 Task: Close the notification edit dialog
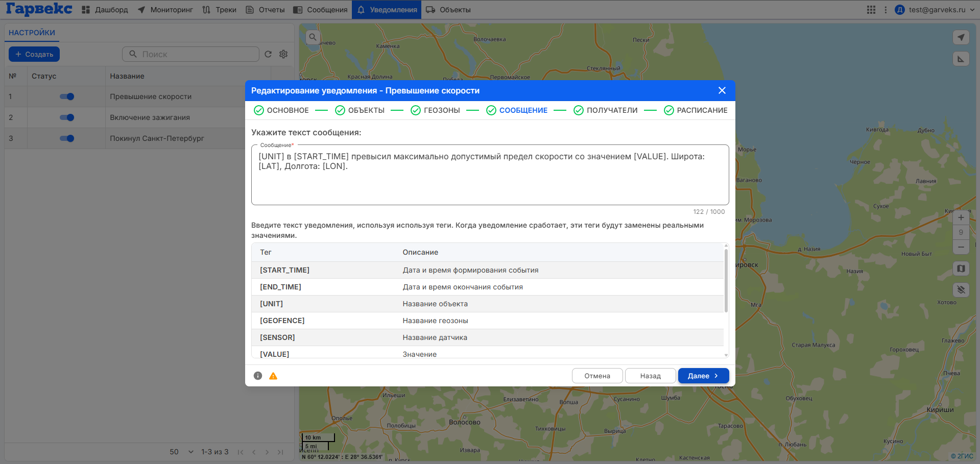coord(722,90)
